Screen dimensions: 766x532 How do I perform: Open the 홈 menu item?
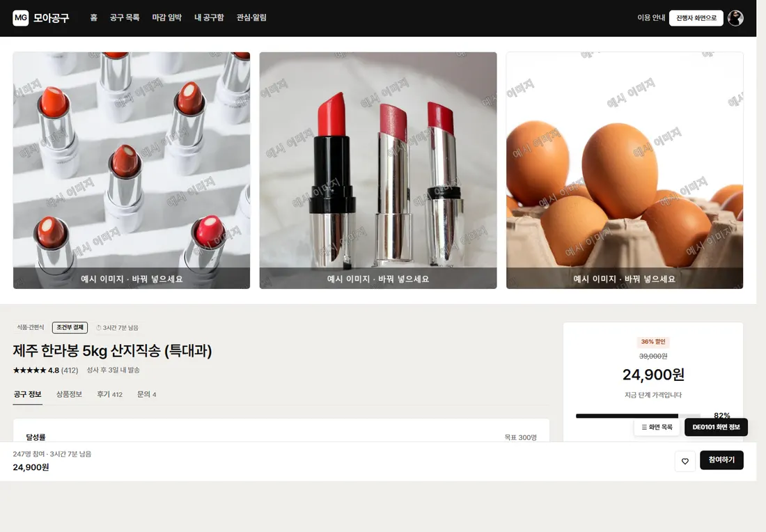(x=94, y=17)
